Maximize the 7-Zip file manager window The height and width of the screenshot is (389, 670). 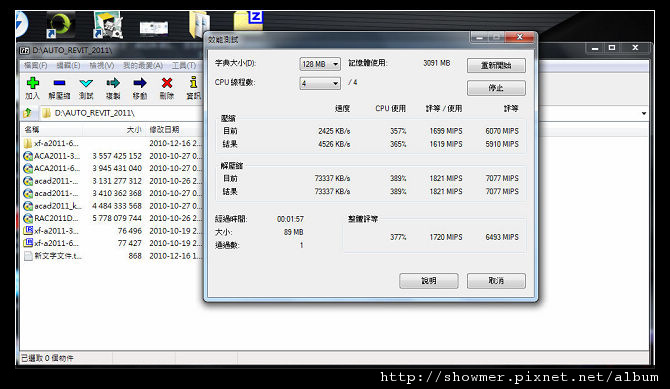(x=612, y=47)
